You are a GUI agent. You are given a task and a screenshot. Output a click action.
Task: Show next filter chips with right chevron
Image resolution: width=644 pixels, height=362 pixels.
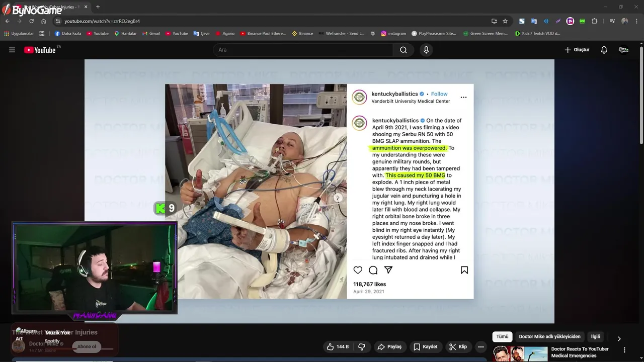(x=619, y=339)
